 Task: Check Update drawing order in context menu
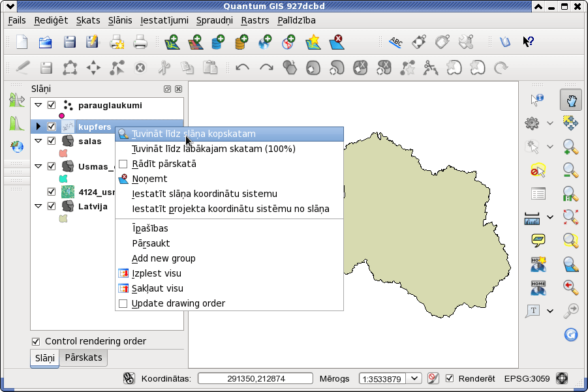coord(123,303)
